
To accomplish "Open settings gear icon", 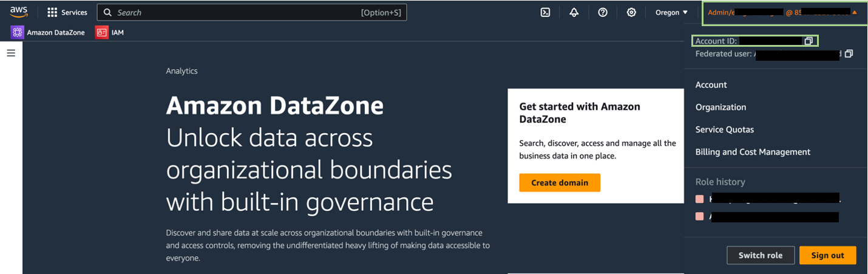I will (631, 12).
